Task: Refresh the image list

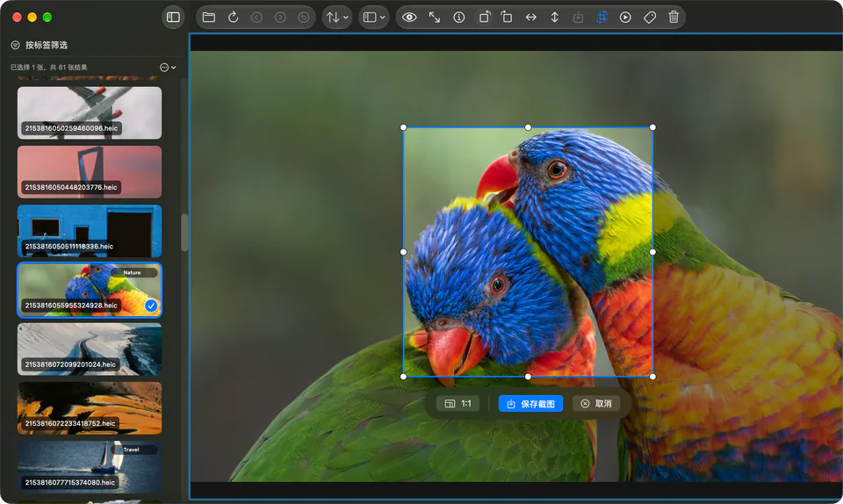Action: pyautogui.click(x=233, y=18)
